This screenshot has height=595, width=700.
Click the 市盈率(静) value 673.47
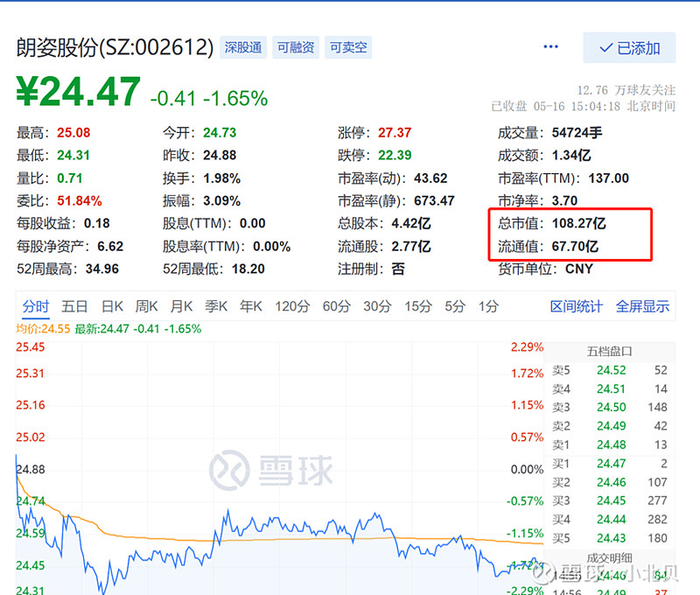tap(434, 201)
